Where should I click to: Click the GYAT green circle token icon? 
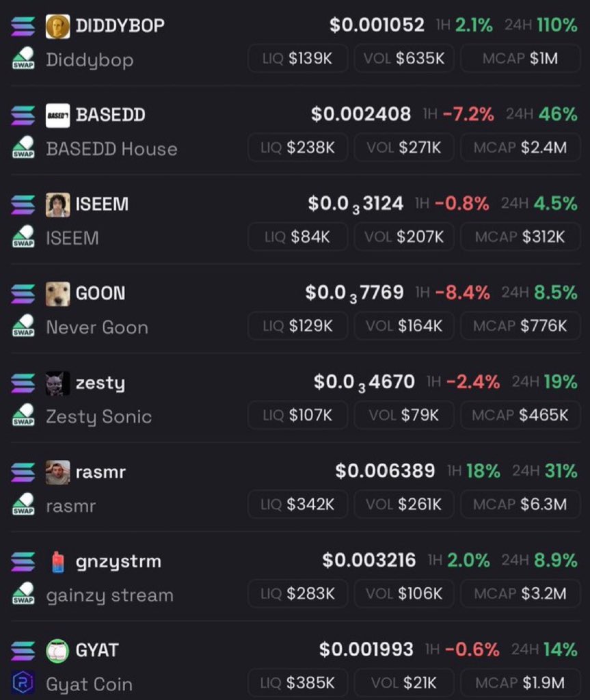[x=57, y=651]
